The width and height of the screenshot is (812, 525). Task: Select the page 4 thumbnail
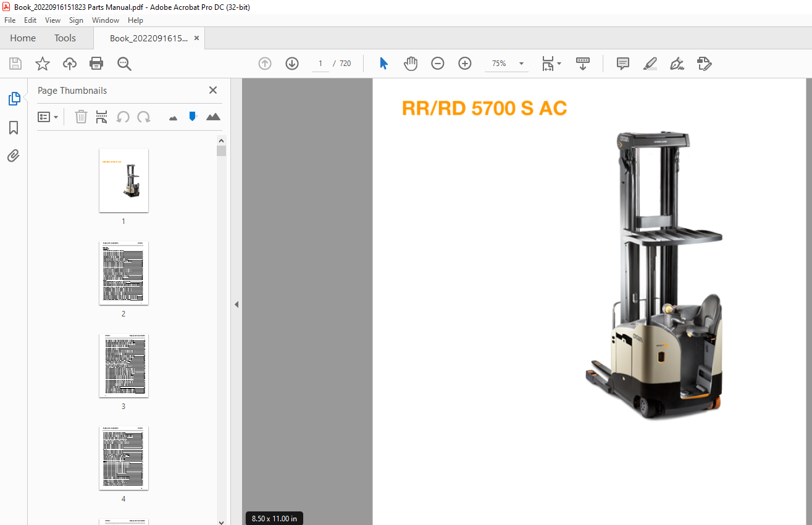click(x=123, y=458)
